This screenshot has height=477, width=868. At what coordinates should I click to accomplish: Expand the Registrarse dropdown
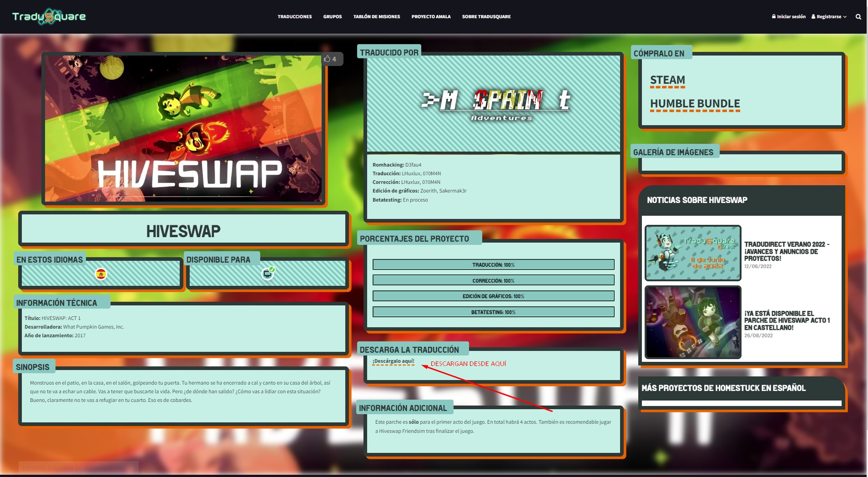[829, 17]
